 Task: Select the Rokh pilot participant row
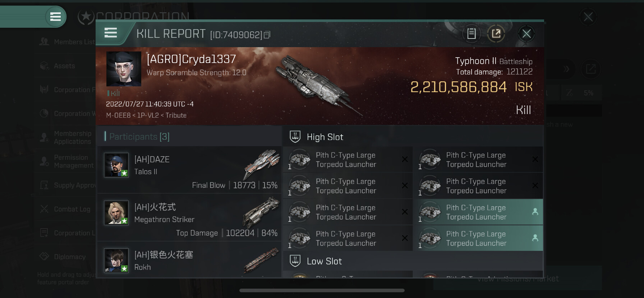pos(189,260)
